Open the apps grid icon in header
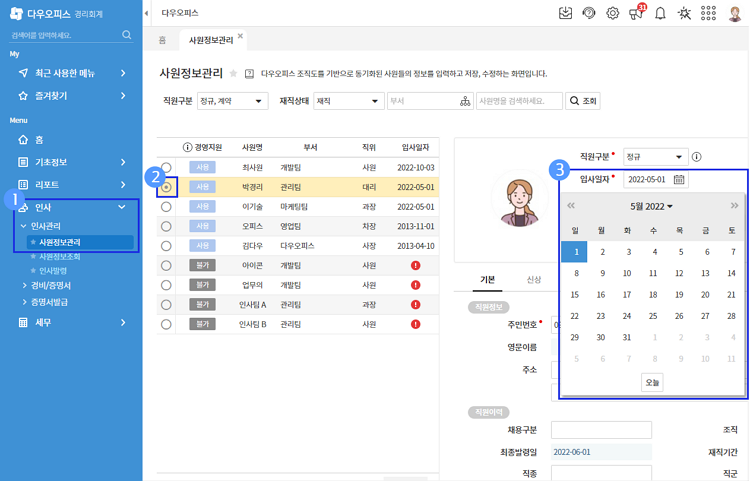 point(708,14)
